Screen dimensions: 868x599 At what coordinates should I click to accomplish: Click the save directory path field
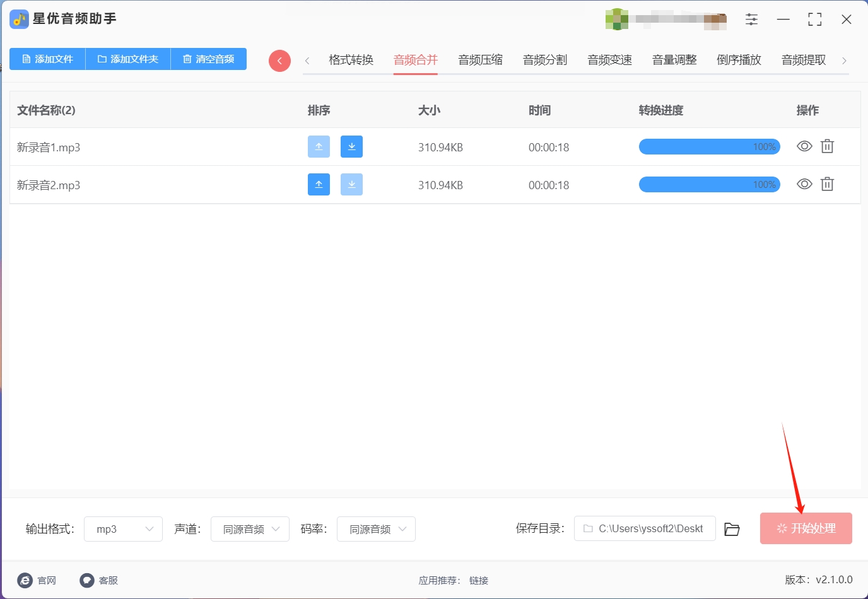[x=645, y=528]
